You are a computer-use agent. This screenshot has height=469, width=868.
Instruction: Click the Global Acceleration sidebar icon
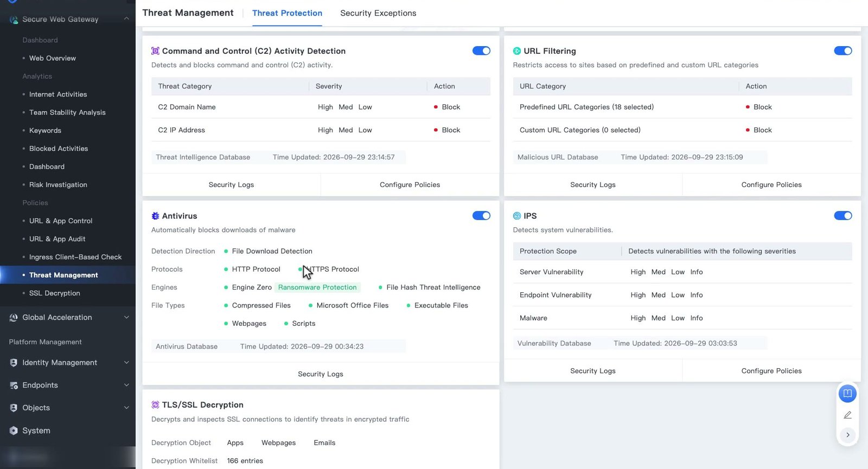(x=14, y=318)
